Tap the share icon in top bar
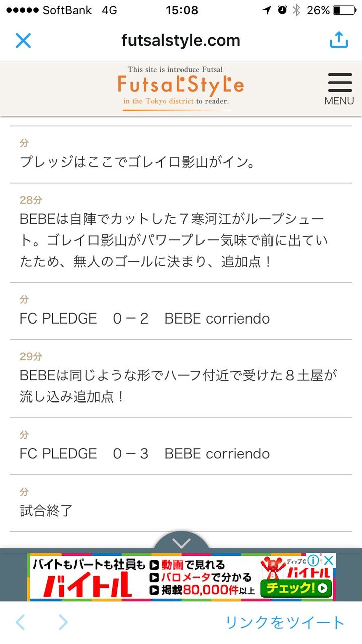 pos(339,40)
